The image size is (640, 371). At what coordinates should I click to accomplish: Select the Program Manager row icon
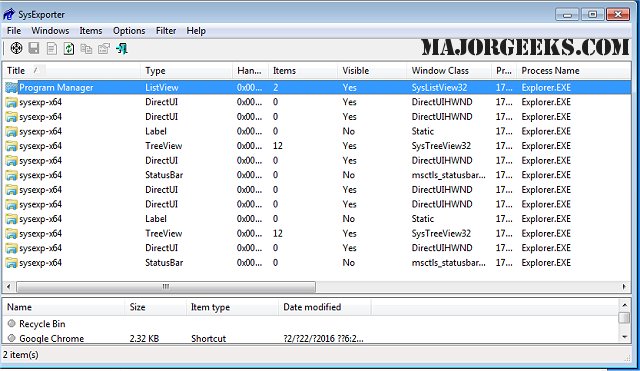coord(11,87)
